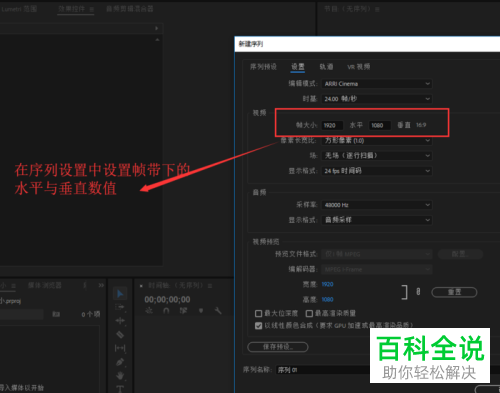
Task: Click timeline insert as nests icon
Action: click(149, 311)
